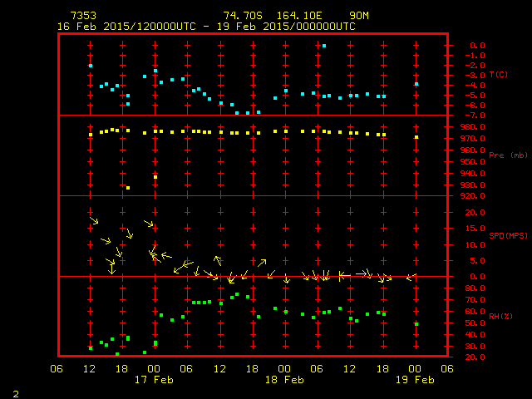
Task: Click the T(C) temperature axis label
Action: pos(498,75)
